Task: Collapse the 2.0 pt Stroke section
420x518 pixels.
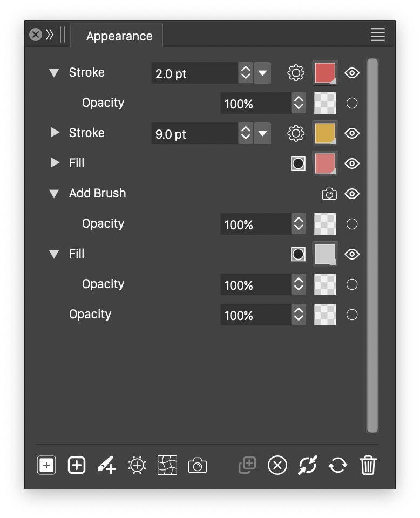Action: coord(54,73)
